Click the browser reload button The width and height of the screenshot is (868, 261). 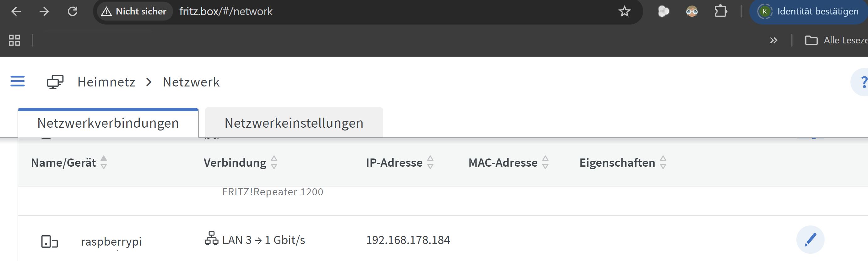click(73, 11)
